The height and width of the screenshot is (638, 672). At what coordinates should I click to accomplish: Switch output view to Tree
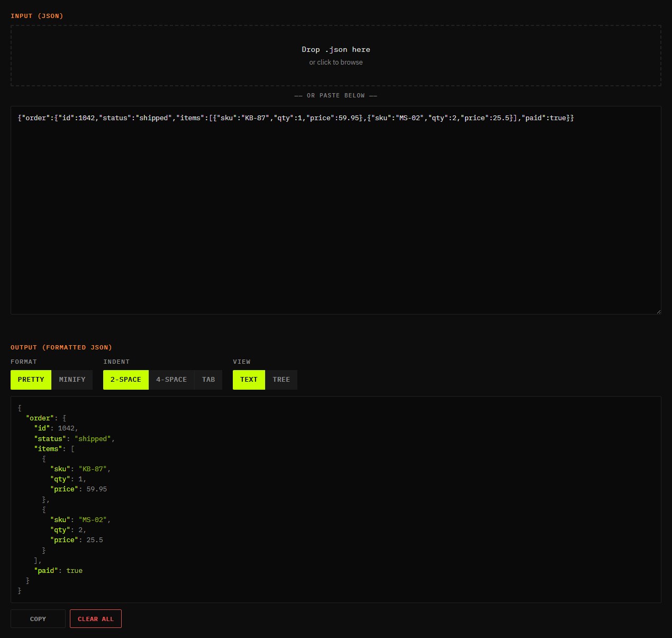pyautogui.click(x=281, y=380)
